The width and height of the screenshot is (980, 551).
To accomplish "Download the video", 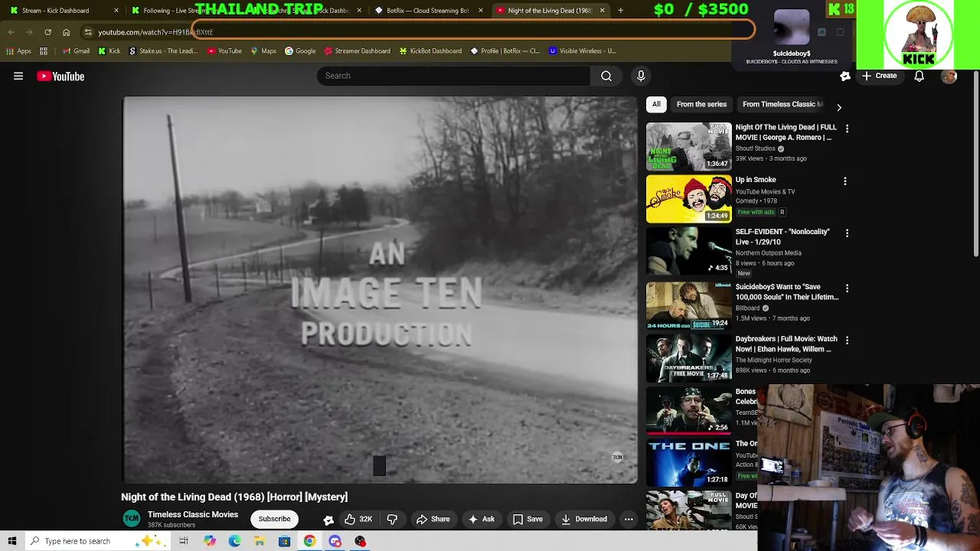I will [x=584, y=519].
